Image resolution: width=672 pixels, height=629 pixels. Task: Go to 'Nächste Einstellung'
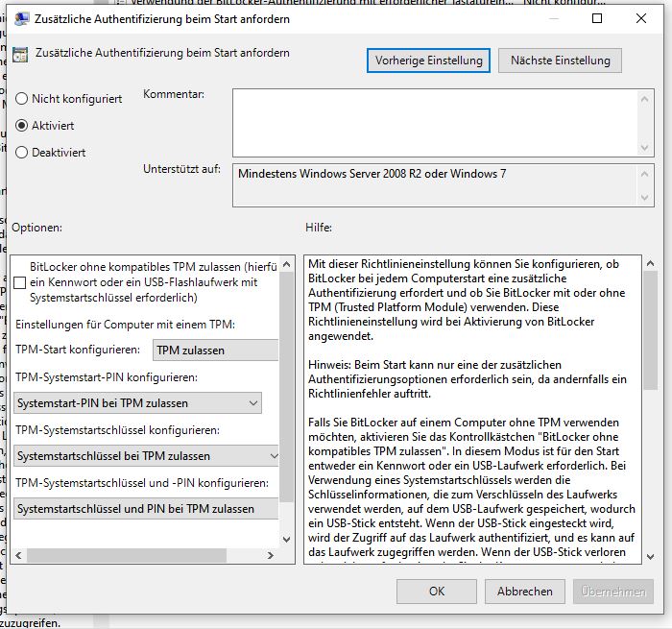click(560, 60)
